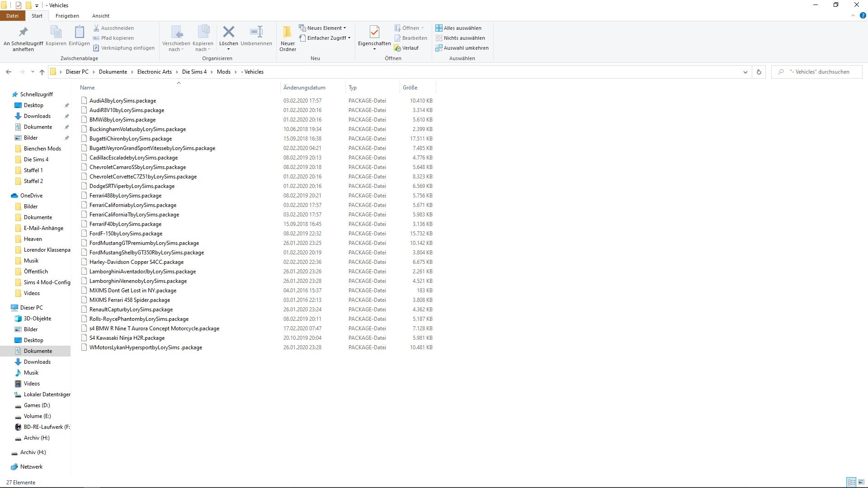This screenshot has width=868, height=488.
Task: Open Verlauf history
Action: (x=406, y=48)
